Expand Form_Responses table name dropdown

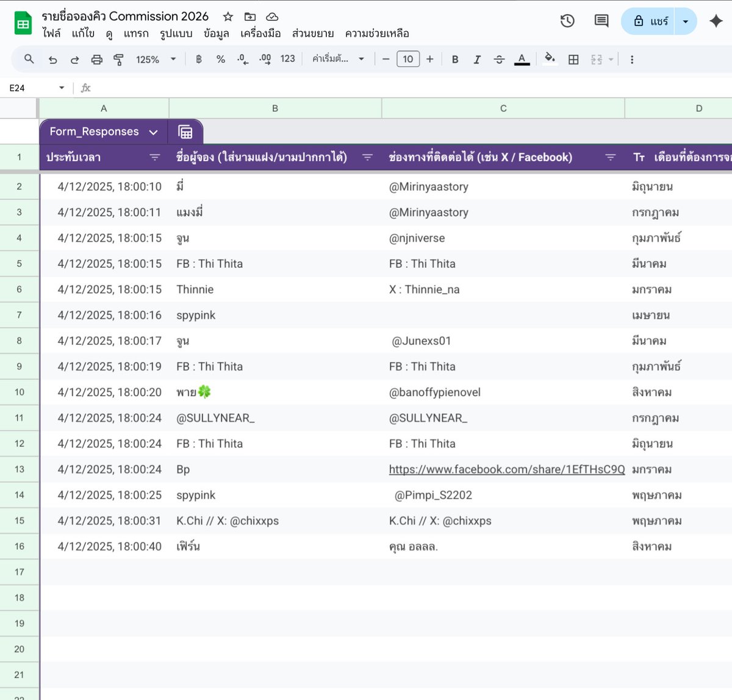tap(154, 132)
